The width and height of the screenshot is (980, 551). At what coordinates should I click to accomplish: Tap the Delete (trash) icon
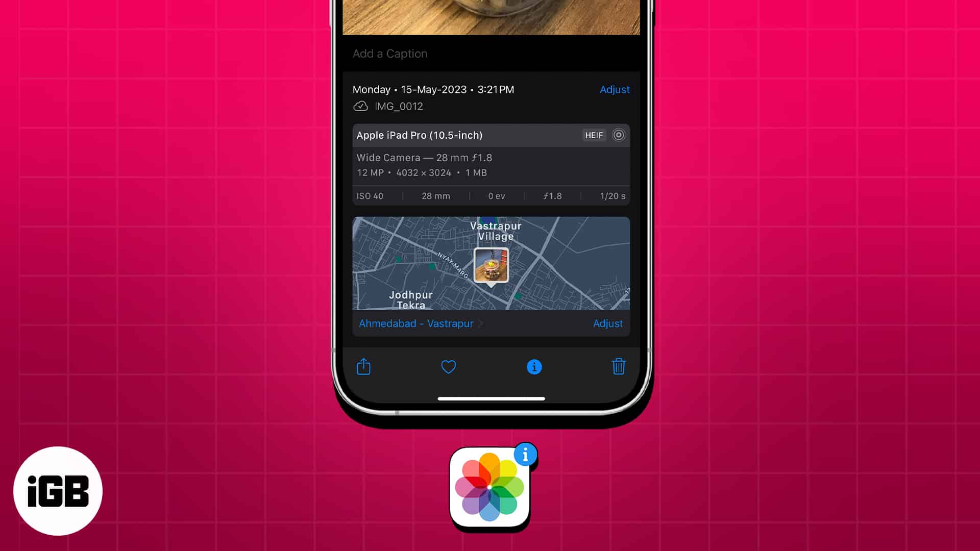(619, 367)
